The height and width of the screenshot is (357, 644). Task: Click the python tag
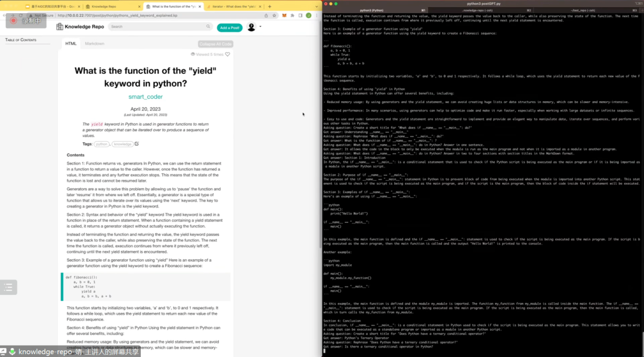(102, 144)
